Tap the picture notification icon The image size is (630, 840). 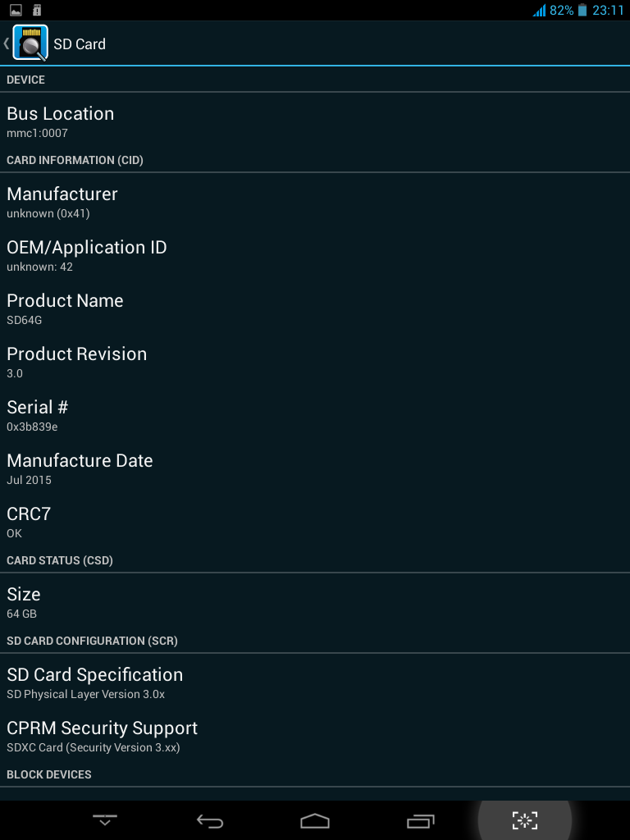pyautogui.click(x=15, y=11)
